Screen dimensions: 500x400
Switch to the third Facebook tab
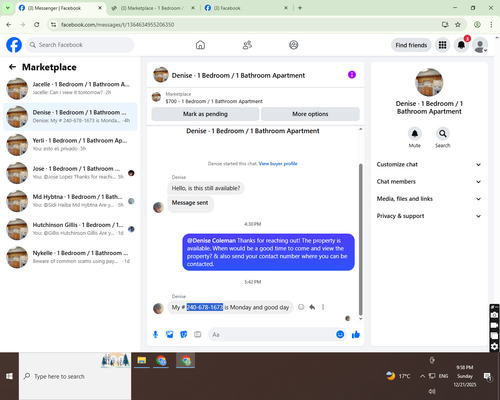[245, 8]
